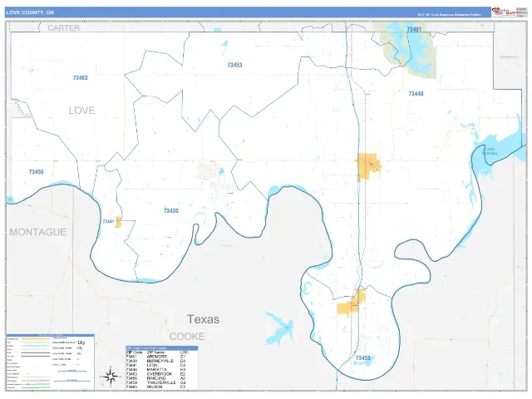Click ZIP label 73441 on the map
The height and width of the screenshot is (399, 532).
tap(108, 222)
